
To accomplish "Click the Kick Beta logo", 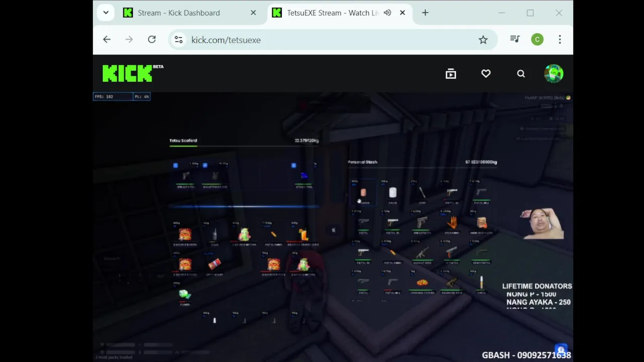I will point(133,73).
